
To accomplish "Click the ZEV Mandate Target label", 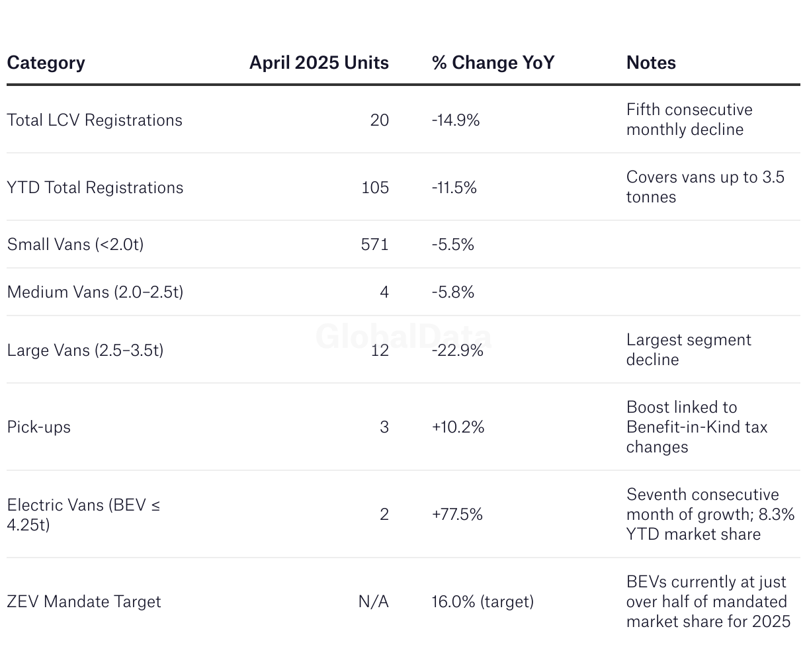I will (x=84, y=601).
